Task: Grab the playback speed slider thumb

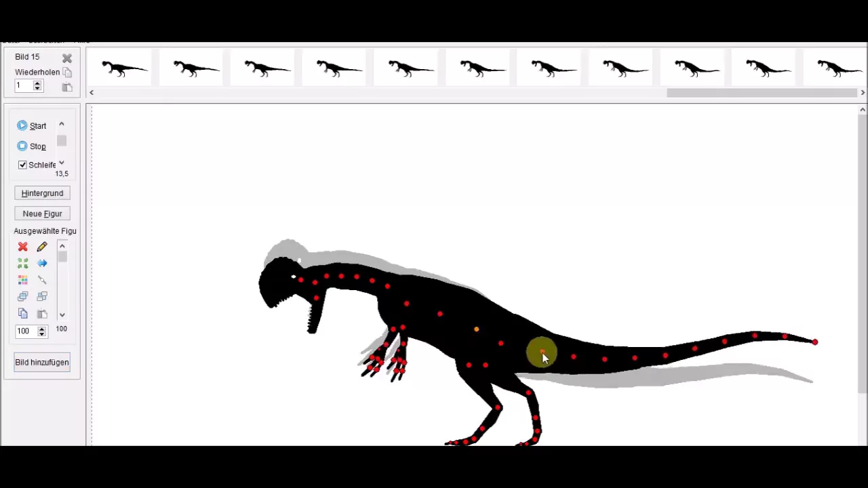Action: pyautogui.click(x=62, y=141)
